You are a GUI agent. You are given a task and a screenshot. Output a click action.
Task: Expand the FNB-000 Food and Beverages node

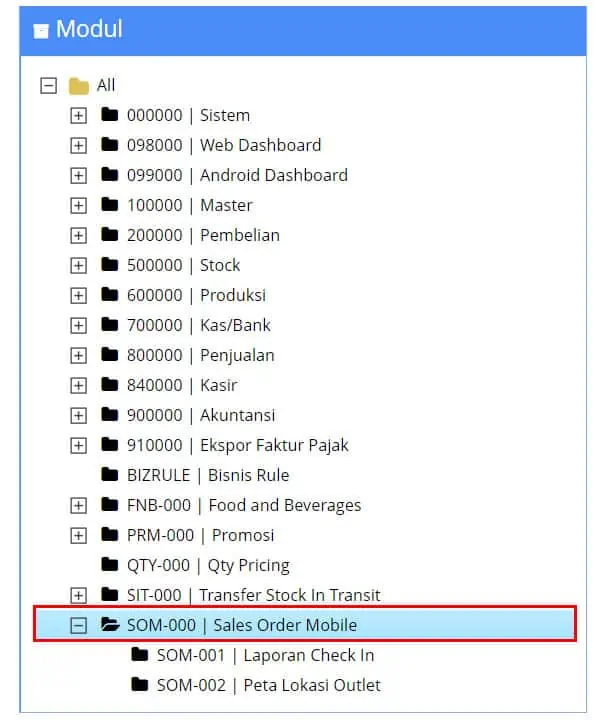pyautogui.click(x=78, y=506)
